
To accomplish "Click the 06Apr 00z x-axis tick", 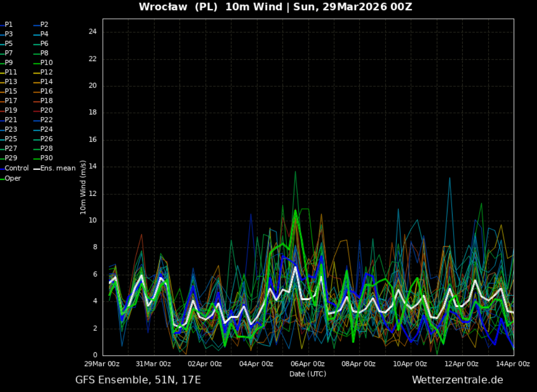I will pos(308,364).
